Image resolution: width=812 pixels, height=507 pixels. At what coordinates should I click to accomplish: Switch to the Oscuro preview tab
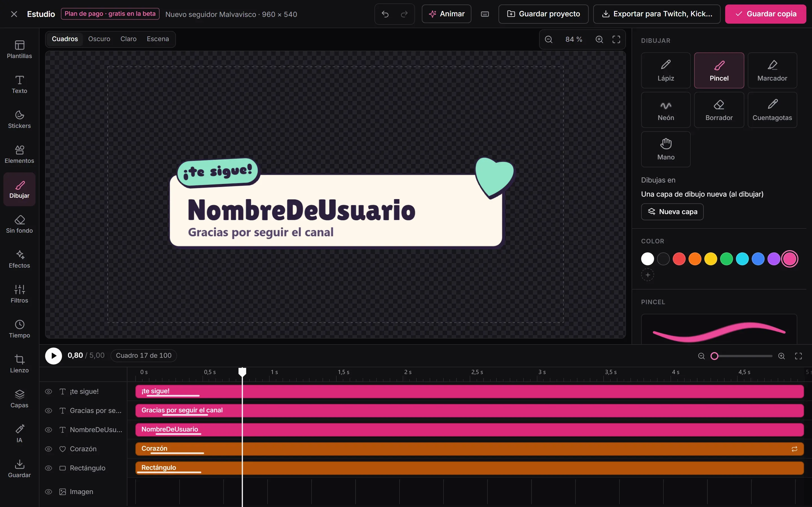[x=99, y=39]
